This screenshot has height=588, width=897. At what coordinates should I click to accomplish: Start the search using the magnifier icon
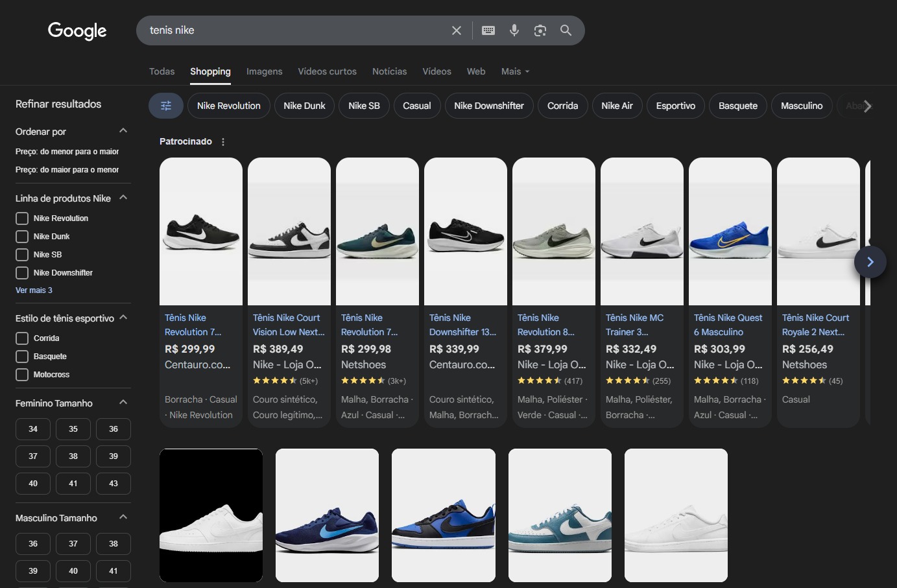tap(565, 30)
